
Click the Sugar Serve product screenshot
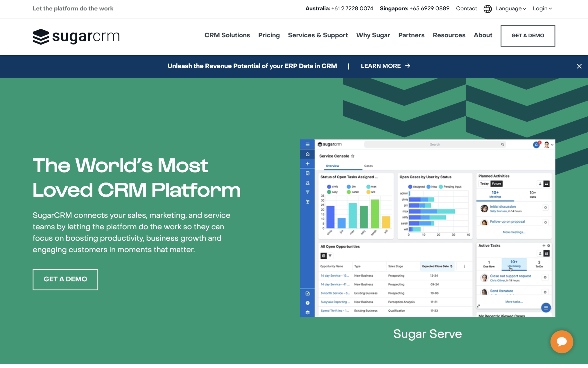(427, 228)
